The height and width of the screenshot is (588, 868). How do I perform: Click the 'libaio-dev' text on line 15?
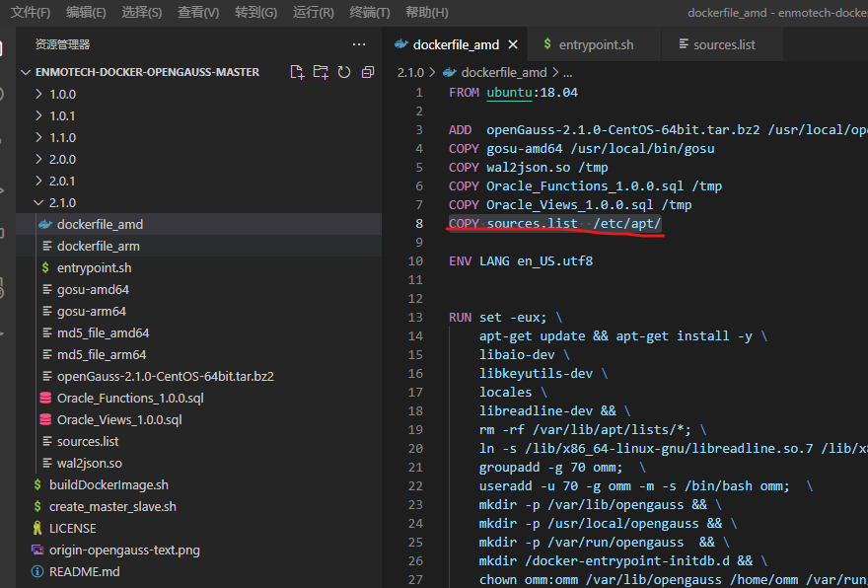tap(517, 354)
